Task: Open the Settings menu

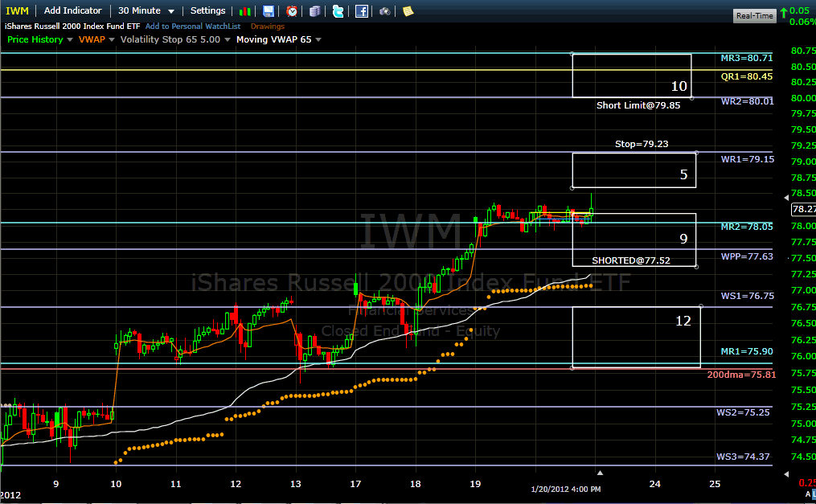Action: pos(207,10)
